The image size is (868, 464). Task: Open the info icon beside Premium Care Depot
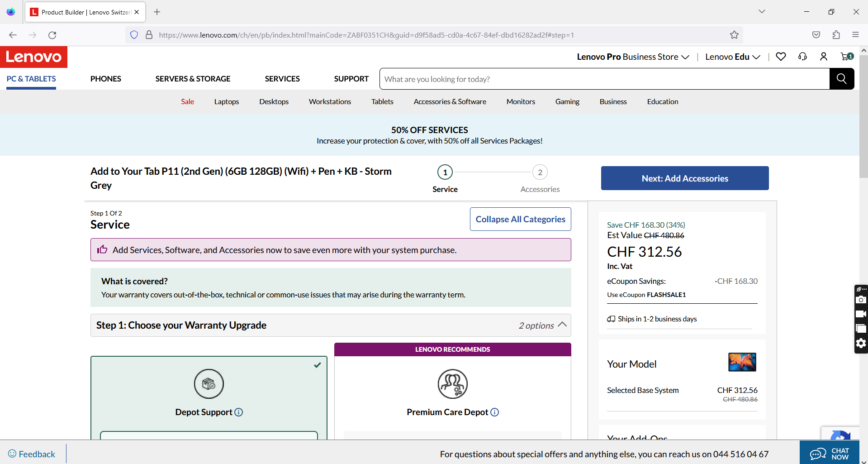[x=495, y=412]
